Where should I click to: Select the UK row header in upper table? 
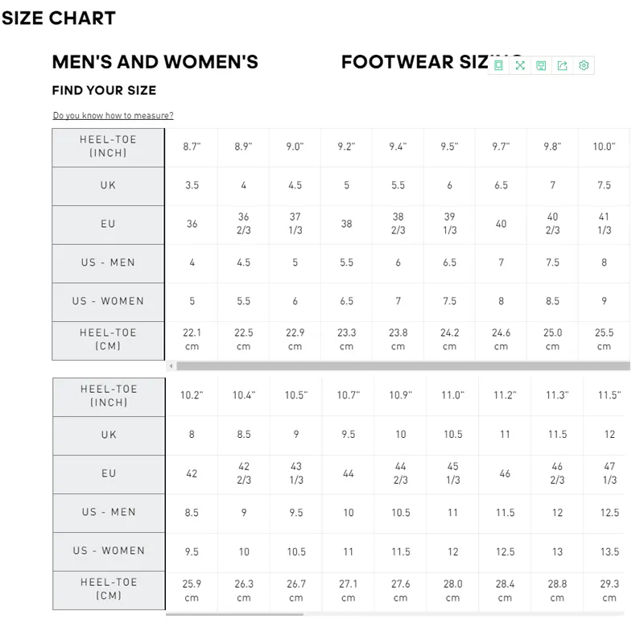click(108, 186)
